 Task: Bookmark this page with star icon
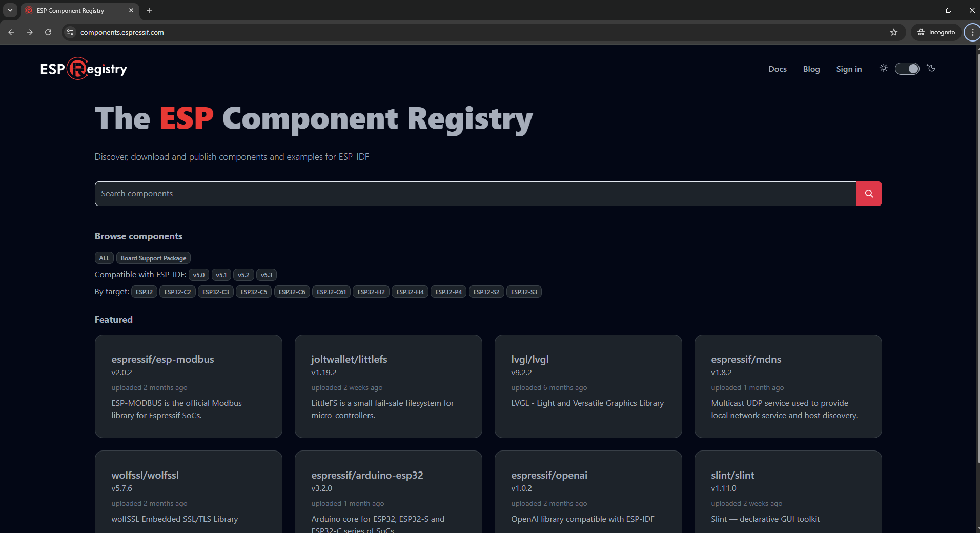coord(894,32)
